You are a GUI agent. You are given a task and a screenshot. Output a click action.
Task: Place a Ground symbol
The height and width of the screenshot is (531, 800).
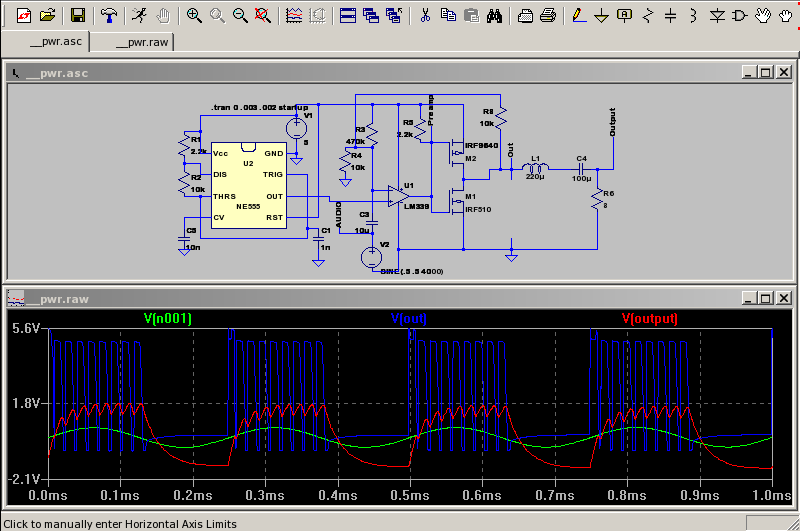pos(602,16)
